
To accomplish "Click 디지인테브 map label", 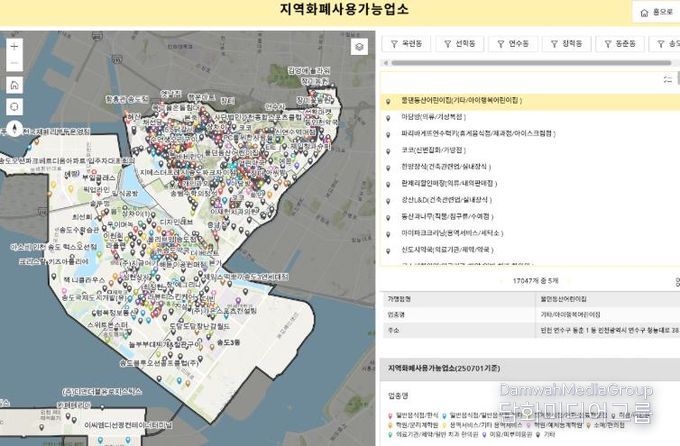I will [x=177, y=221].
